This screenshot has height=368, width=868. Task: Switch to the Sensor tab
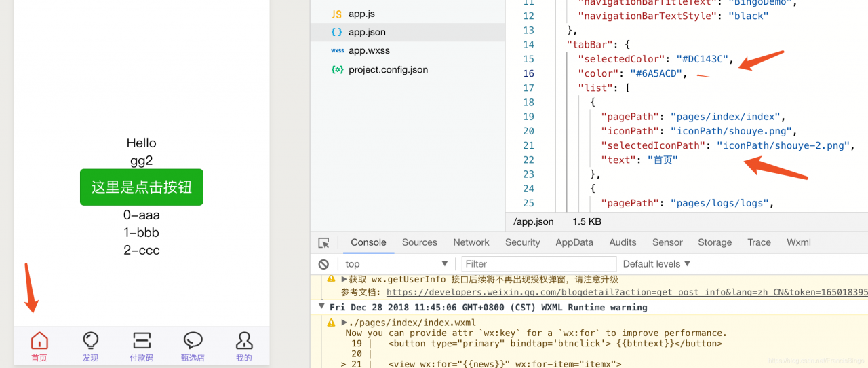667,242
